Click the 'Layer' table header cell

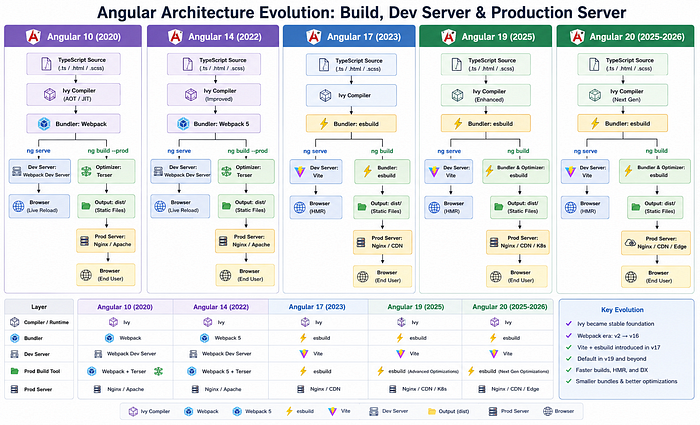pos(39,307)
